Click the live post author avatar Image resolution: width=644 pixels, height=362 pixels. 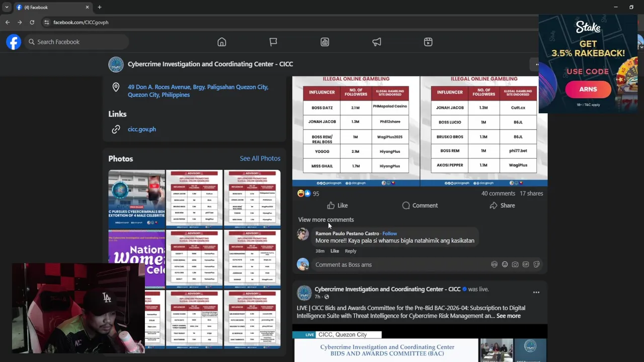pyautogui.click(x=304, y=293)
